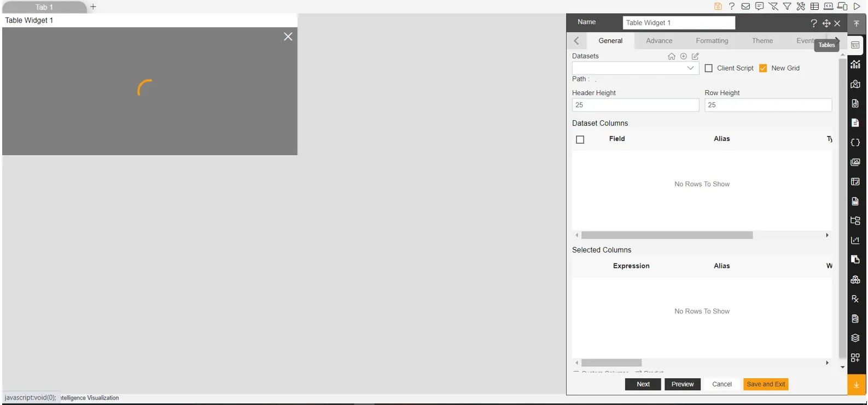Click the add dataset plus icon
Viewport: 868px width, 405px height.
pyautogui.click(x=684, y=56)
